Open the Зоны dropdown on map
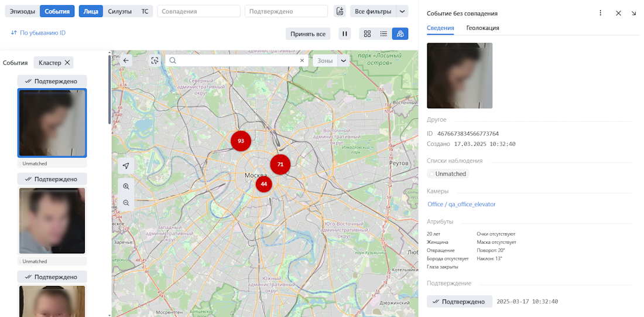644x317 pixels. (x=344, y=60)
